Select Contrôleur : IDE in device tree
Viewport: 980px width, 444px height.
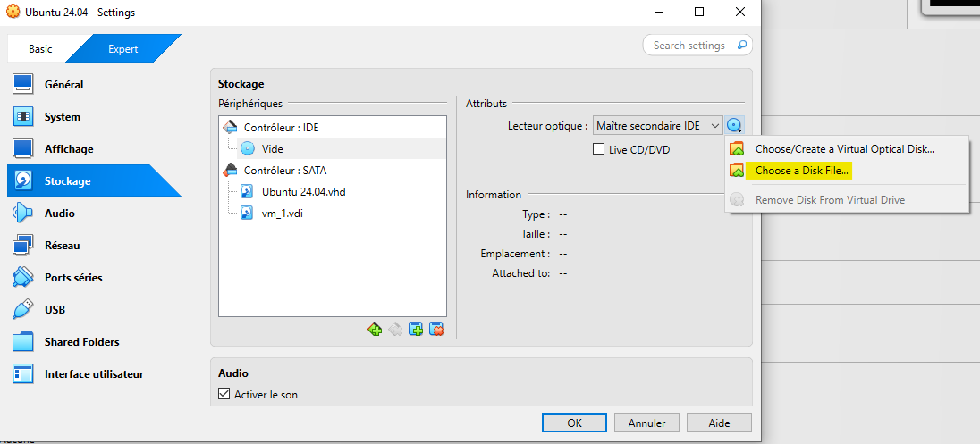pos(281,128)
